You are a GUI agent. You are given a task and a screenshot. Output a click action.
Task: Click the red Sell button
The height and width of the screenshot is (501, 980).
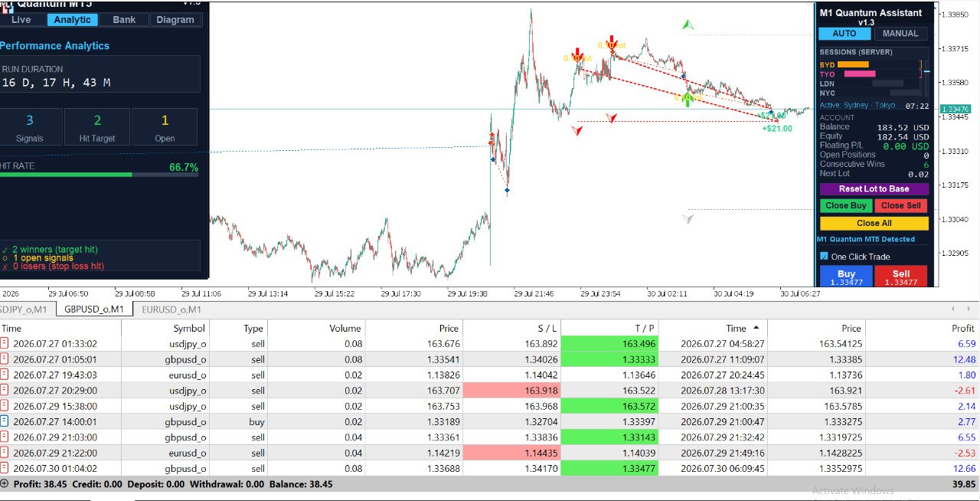pyautogui.click(x=901, y=277)
